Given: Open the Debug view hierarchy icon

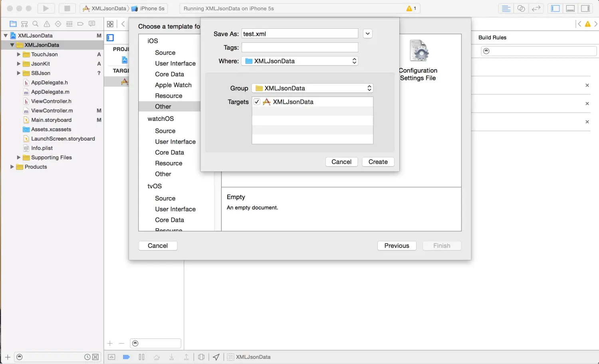Looking at the screenshot, I should pyautogui.click(x=201, y=357).
